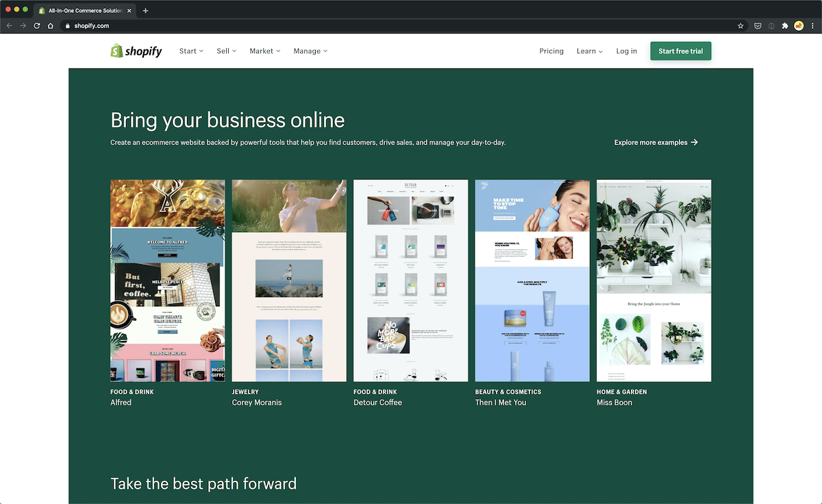This screenshot has height=504, width=822.
Task: Click the Then I Met You name
Action: click(x=501, y=403)
